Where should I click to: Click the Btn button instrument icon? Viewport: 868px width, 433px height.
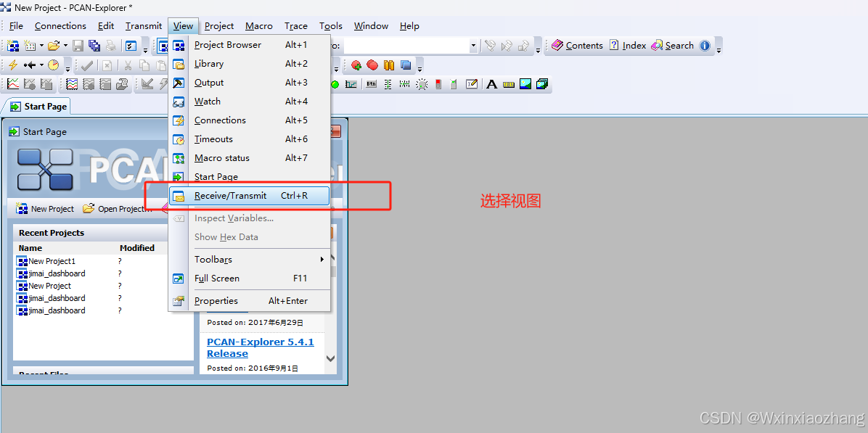click(371, 84)
